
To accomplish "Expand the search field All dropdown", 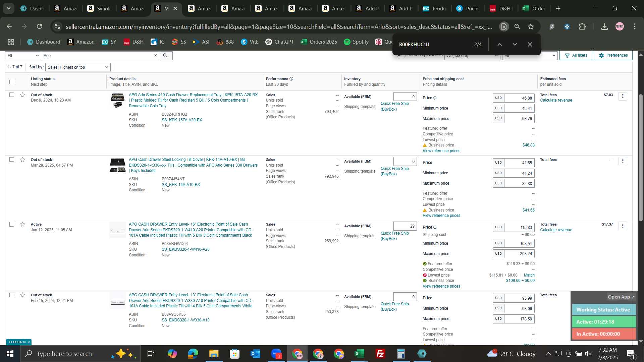I will tap(23, 56).
